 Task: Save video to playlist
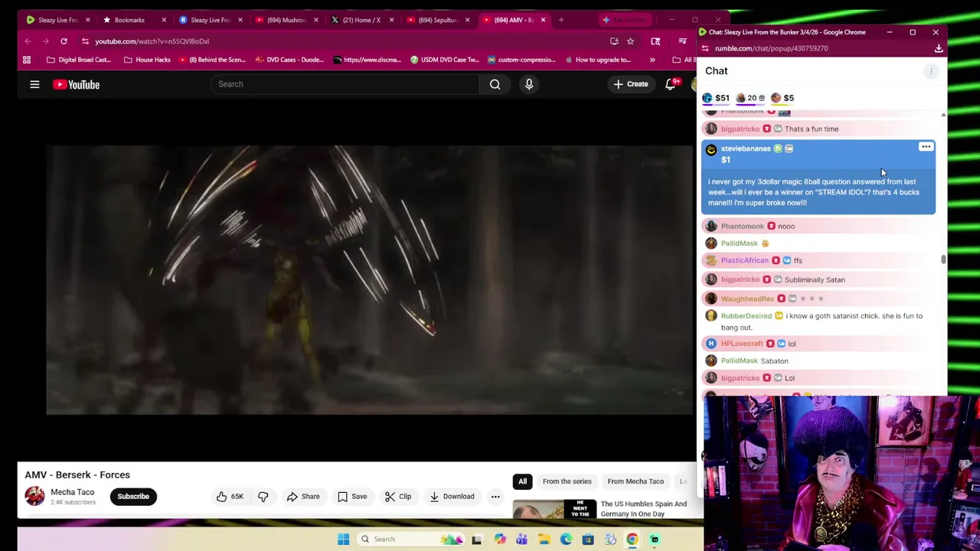click(x=352, y=497)
